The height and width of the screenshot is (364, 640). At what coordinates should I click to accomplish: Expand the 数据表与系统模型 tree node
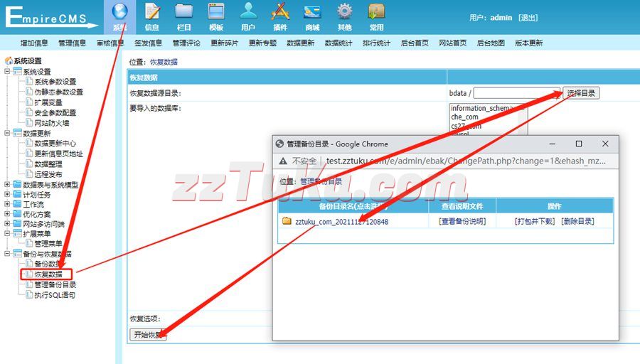(8, 185)
